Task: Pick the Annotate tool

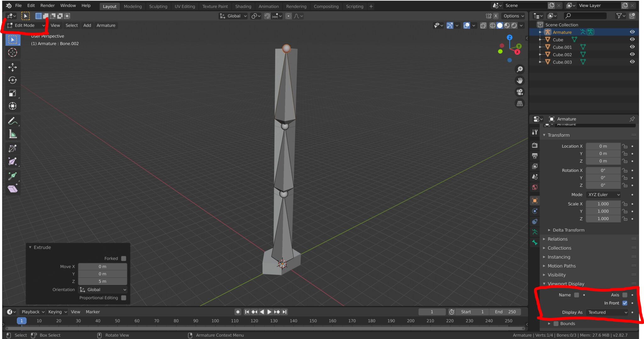Action: pyautogui.click(x=13, y=120)
